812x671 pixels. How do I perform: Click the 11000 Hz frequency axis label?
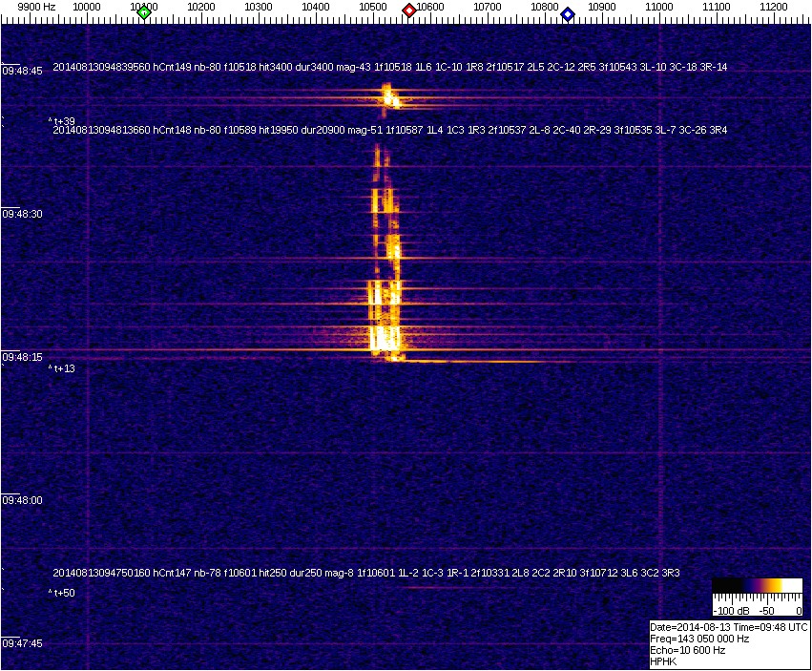click(x=659, y=8)
